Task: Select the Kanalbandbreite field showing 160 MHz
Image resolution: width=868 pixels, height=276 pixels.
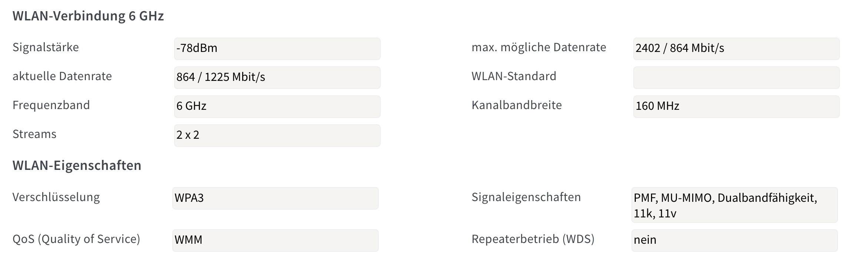Action: (736, 106)
